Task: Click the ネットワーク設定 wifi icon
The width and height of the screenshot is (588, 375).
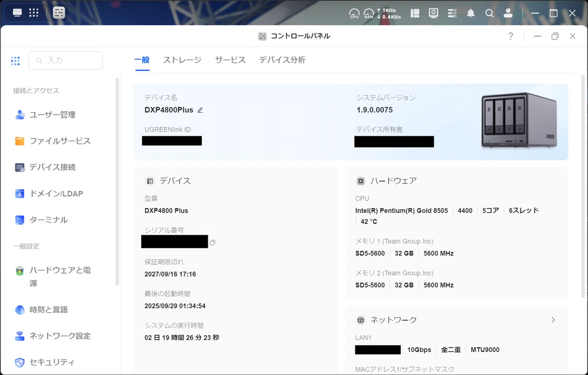Action: point(20,336)
